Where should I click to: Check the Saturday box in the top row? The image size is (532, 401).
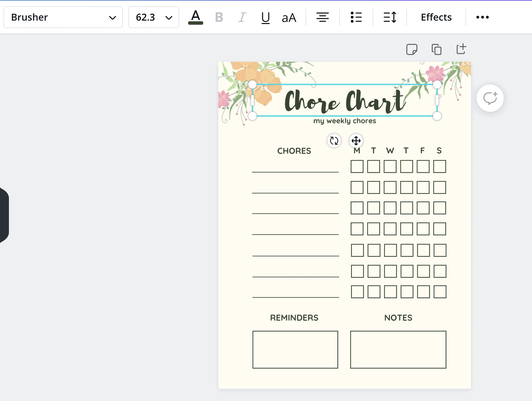[x=440, y=166]
